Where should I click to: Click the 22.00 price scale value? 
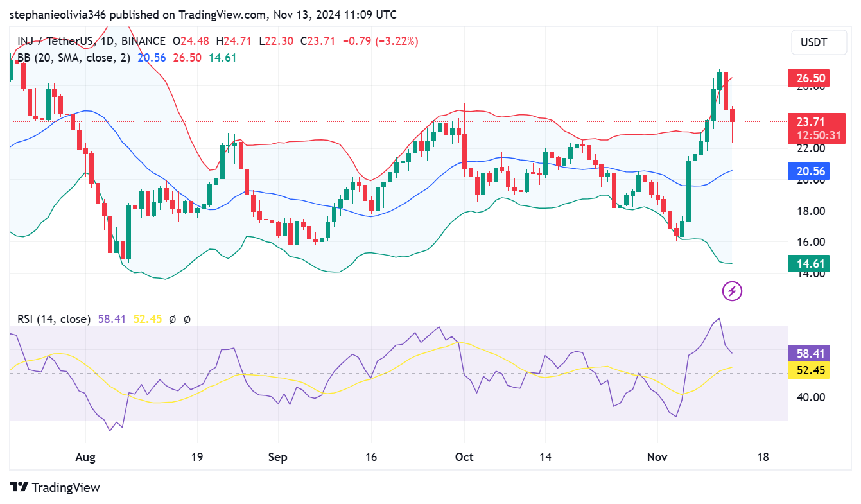point(810,148)
